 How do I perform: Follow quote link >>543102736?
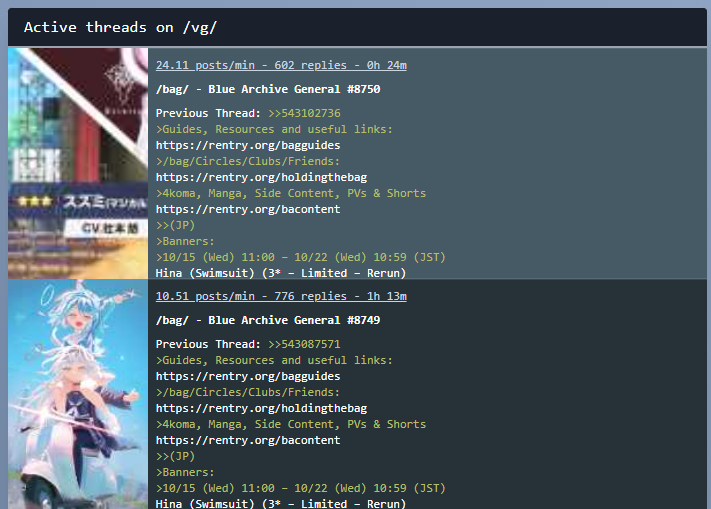(x=304, y=113)
